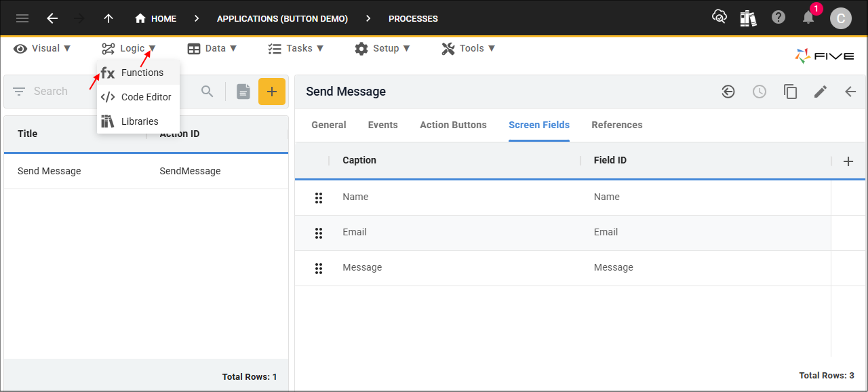This screenshot has height=392, width=868.
Task: Click SendMessage Action ID cell
Action: (x=191, y=172)
